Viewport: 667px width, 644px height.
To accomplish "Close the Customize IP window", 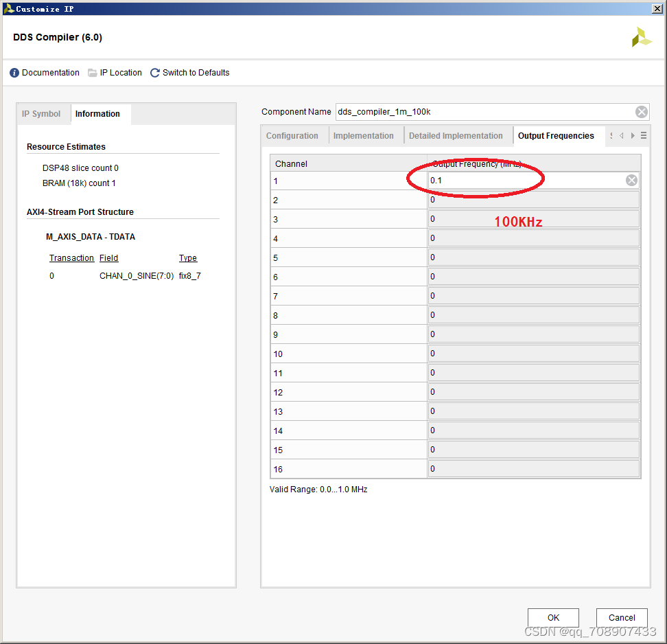I will [657, 8].
